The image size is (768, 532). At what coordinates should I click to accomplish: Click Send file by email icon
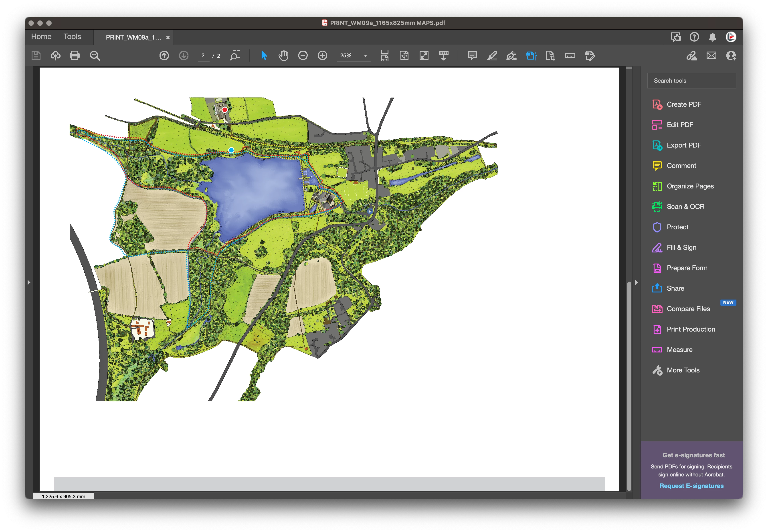[x=711, y=56]
